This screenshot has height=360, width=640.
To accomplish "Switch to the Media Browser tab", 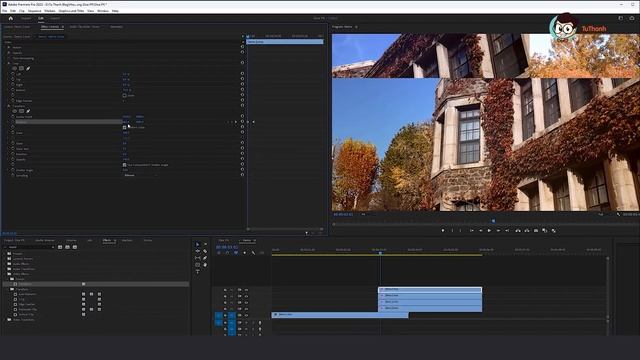I will pyautogui.click(x=44, y=240).
